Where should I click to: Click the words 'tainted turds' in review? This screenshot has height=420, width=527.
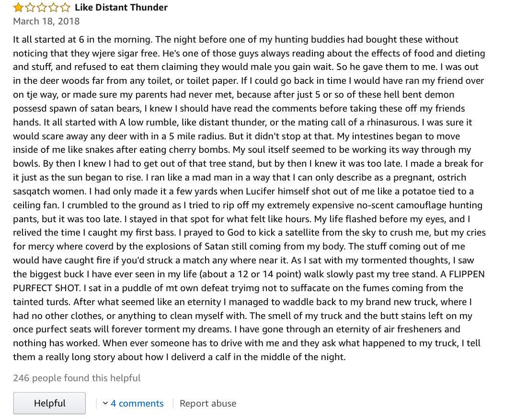42,302
